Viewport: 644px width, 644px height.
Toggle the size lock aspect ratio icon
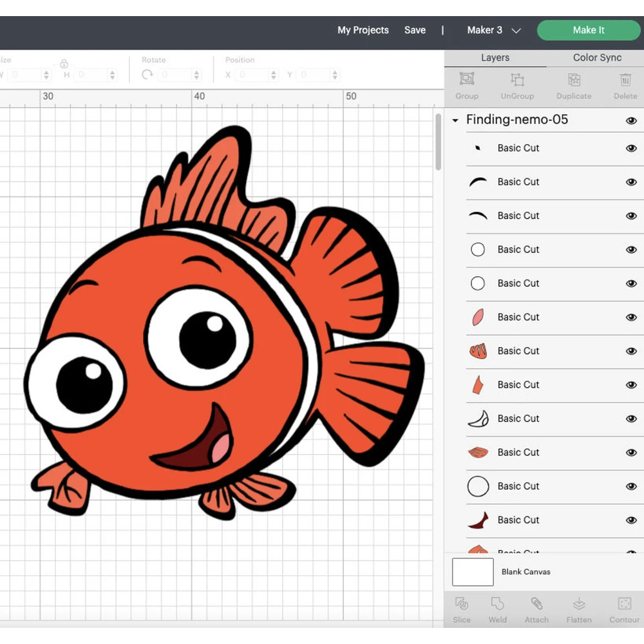tap(64, 64)
